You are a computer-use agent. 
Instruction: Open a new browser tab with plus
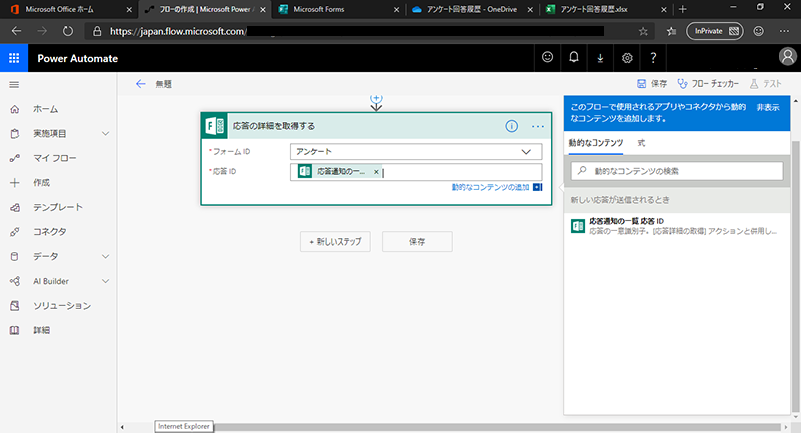(682, 9)
